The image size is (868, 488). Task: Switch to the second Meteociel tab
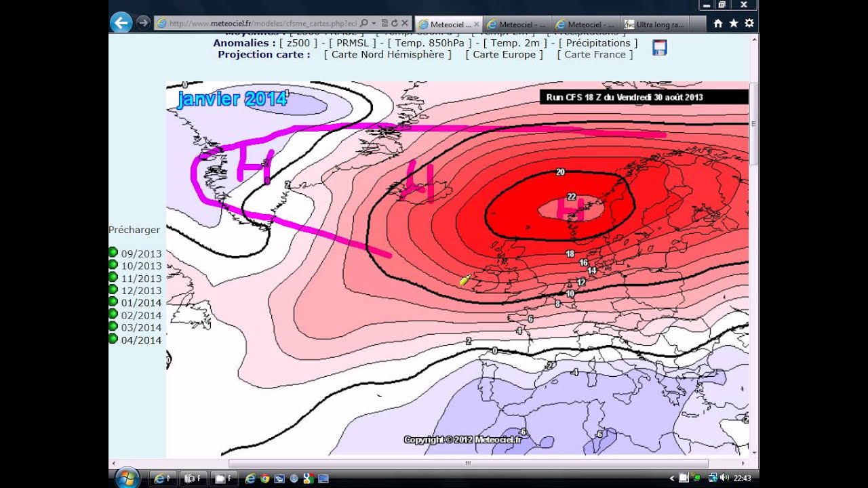(517, 24)
